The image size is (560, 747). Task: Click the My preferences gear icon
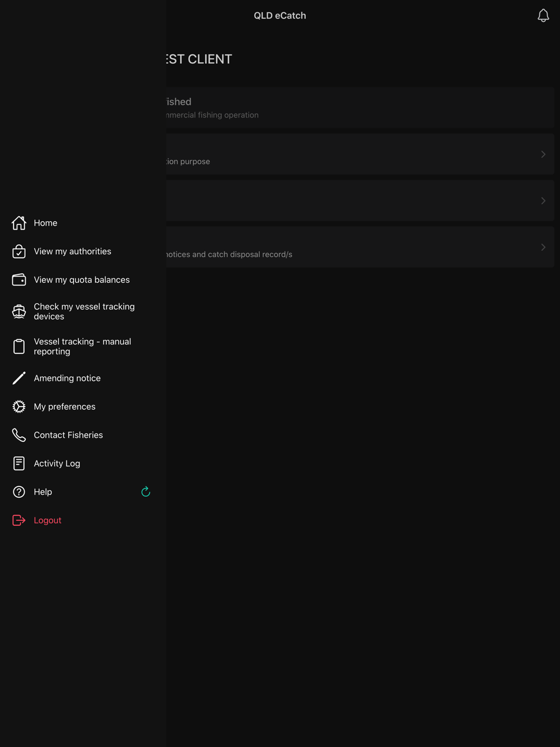[x=19, y=407]
